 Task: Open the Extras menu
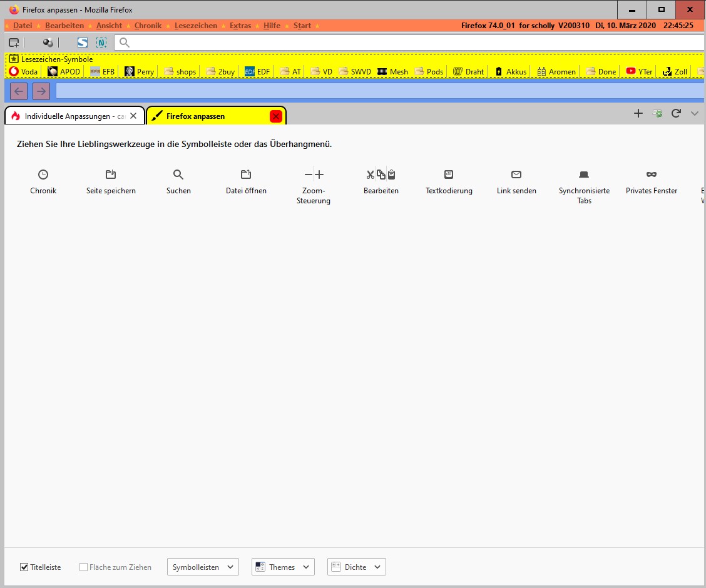click(240, 26)
